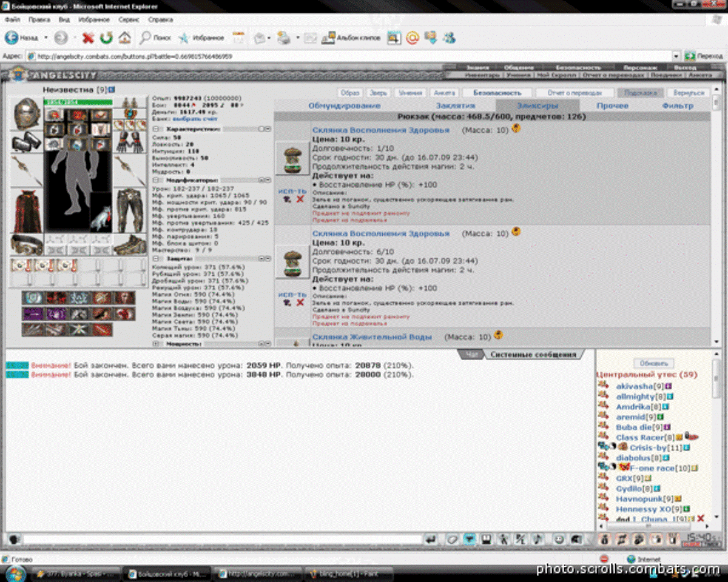Click the Home house icon
Image resolution: width=728 pixels, height=582 pixels.
124,38
